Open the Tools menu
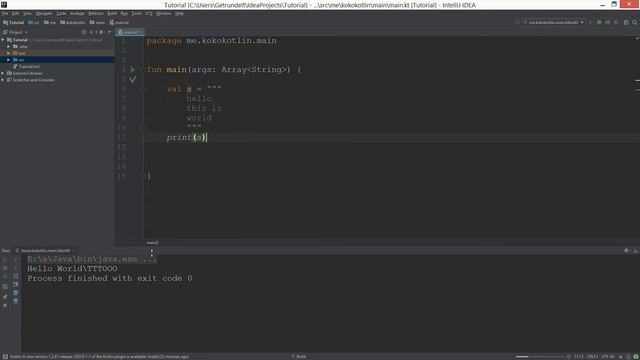 coord(136,13)
